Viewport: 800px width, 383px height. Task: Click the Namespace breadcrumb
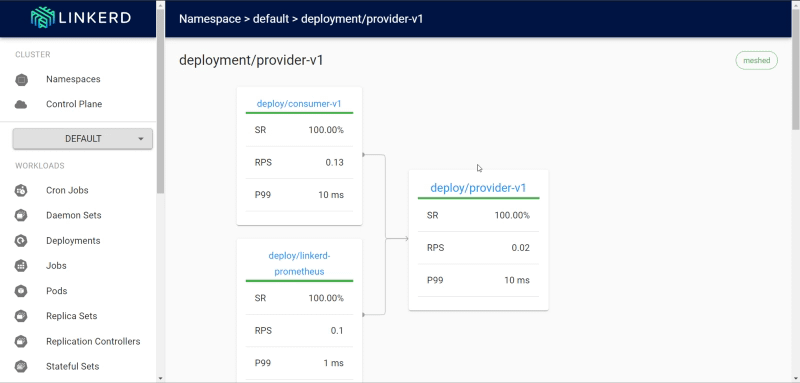click(210, 19)
